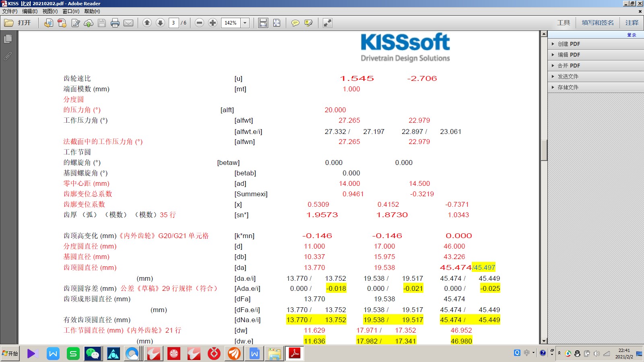The width and height of the screenshot is (644, 362).
Task: Click the Open (打开) file button
Action: 17,23
